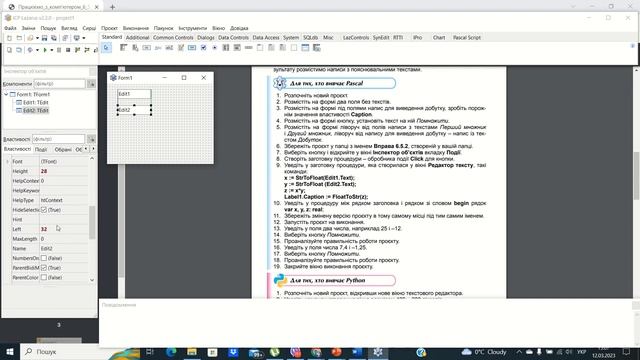
Task: Pick the TMainMenu component icon
Action: tap(124, 48)
